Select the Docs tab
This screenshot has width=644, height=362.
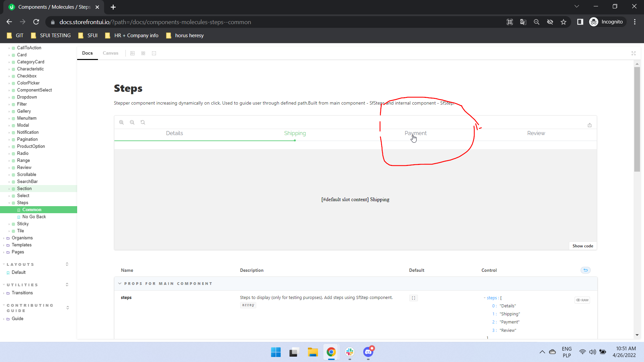click(87, 53)
